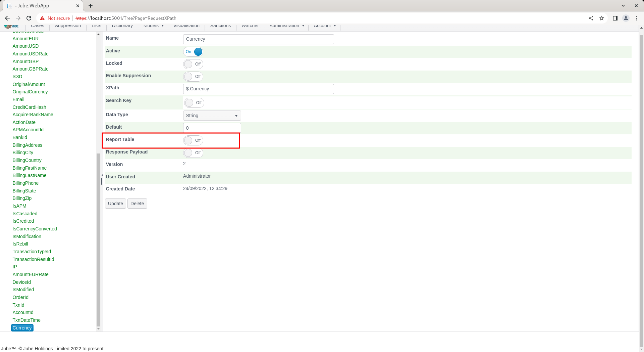Screen dimensions: 644x352
Task: Expand the Models menu
Action: coord(154,26)
